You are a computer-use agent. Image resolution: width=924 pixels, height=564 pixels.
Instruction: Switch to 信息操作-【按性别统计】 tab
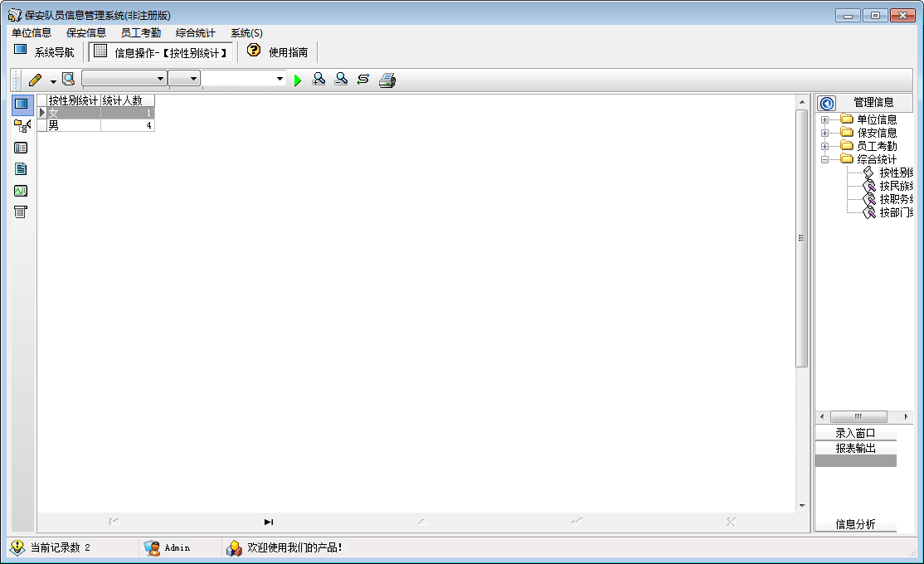coord(160,52)
